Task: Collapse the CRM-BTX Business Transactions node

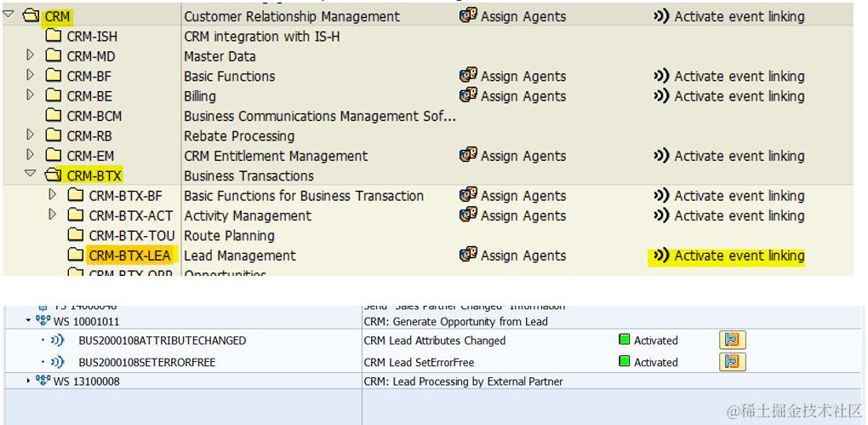Action: [x=31, y=174]
